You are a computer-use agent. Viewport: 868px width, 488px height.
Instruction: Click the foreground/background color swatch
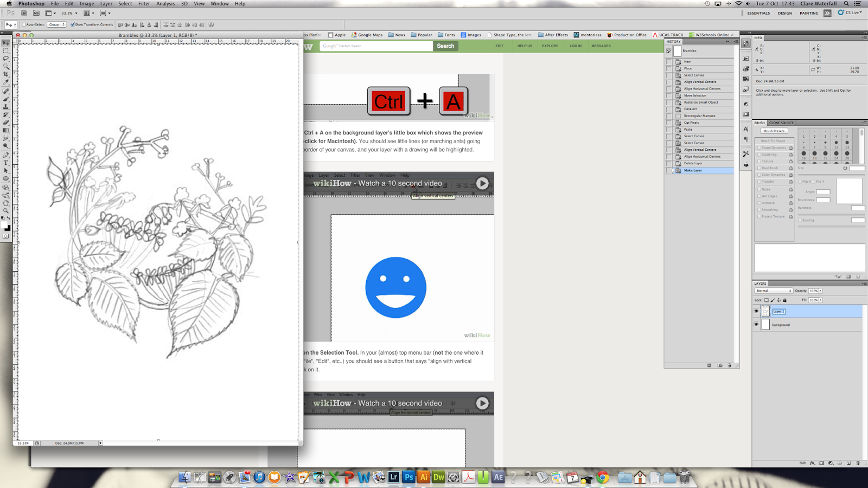coord(6,226)
